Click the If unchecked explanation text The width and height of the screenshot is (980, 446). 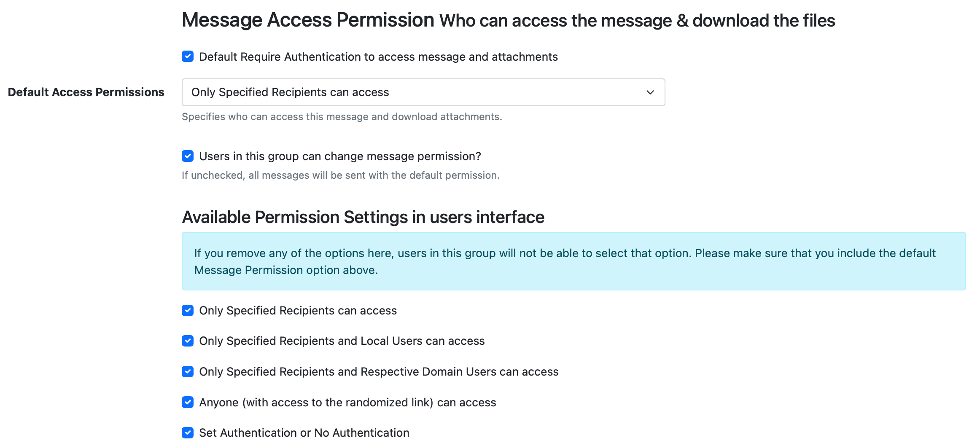click(x=340, y=175)
